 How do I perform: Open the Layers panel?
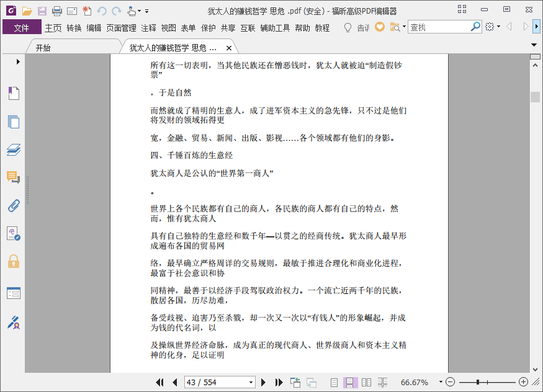point(14,150)
